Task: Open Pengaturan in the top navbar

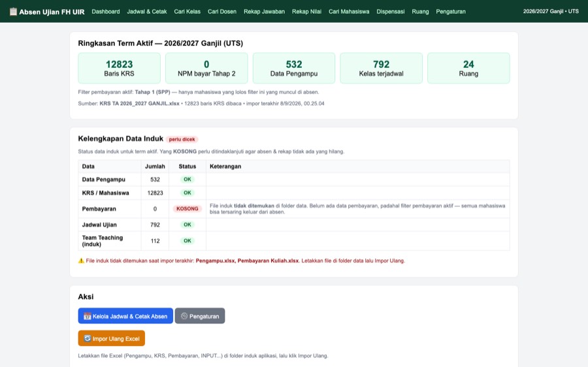Action: tap(451, 12)
